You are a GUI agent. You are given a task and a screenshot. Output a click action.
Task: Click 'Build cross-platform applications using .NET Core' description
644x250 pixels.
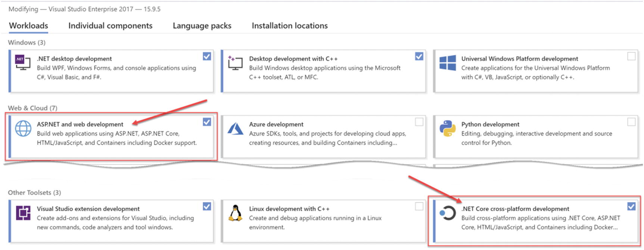tap(541, 223)
